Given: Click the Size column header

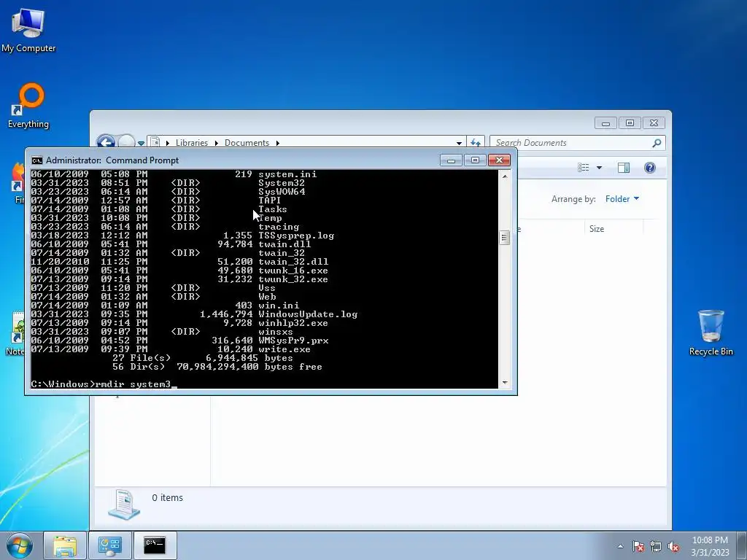Looking at the screenshot, I should tap(597, 228).
